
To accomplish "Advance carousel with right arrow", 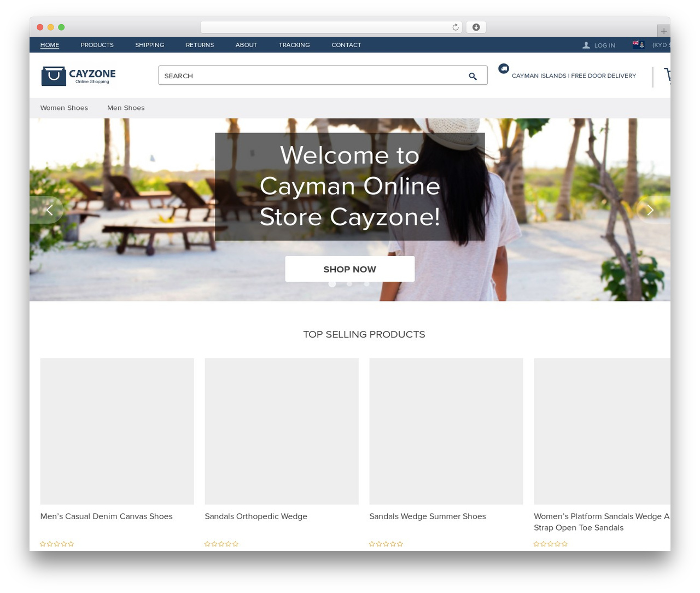I will 650,210.
